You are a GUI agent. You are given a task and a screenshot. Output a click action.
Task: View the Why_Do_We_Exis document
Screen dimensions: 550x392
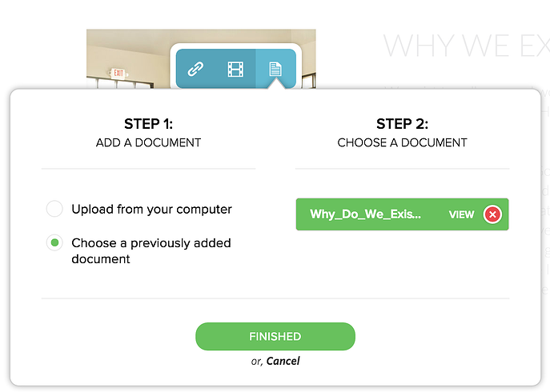click(461, 214)
